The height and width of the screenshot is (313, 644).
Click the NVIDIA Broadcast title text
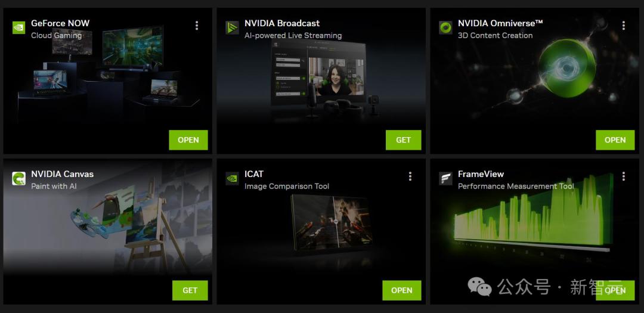point(282,23)
